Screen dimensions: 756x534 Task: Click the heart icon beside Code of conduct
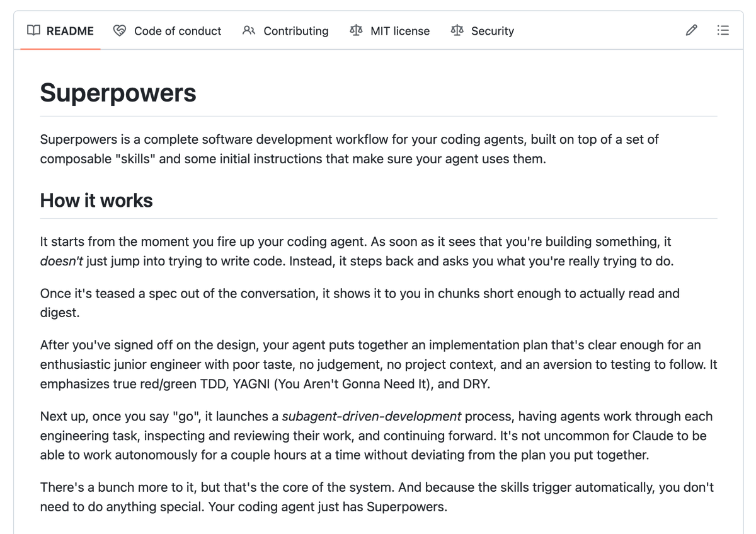pyautogui.click(x=120, y=30)
